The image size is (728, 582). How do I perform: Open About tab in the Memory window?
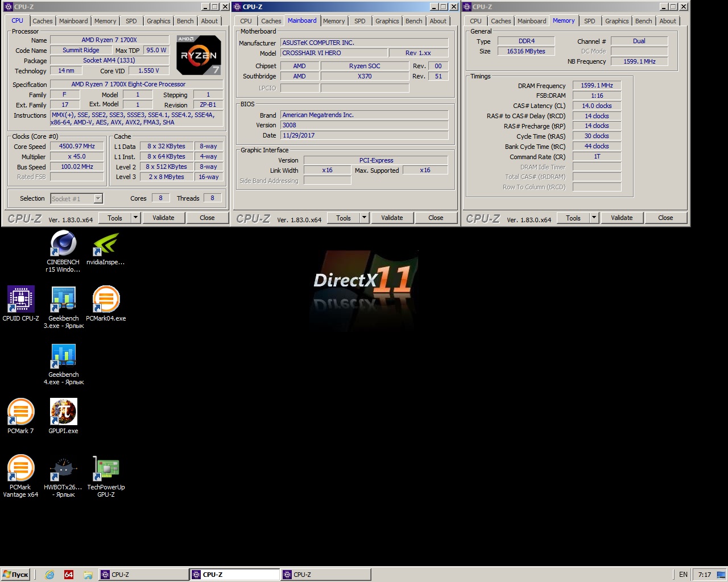668,21
